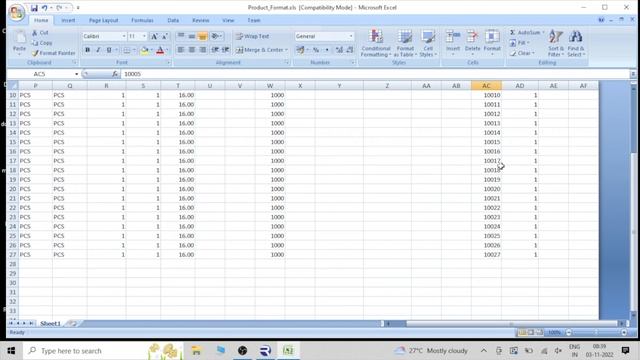The height and width of the screenshot is (360, 640).
Task: Center cell text horizontally
Action: point(191,50)
